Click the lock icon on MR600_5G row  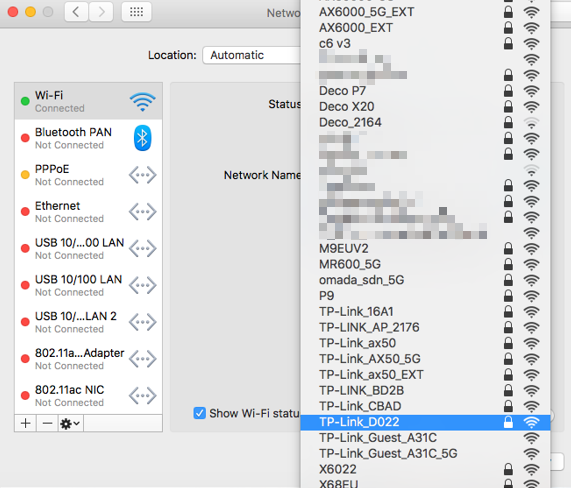[x=508, y=264]
